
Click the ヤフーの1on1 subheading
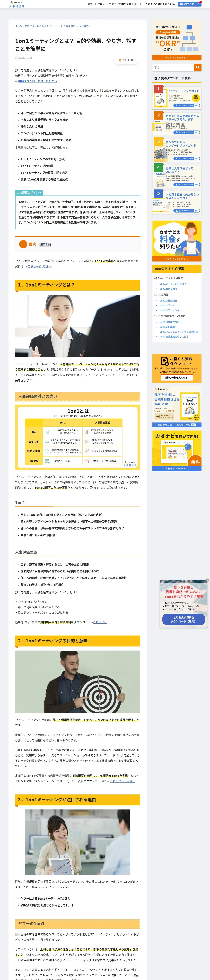(77, 924)
